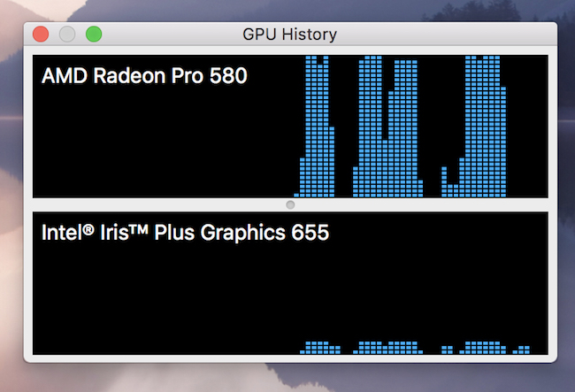Image resolution: width=575 pixels, height=392 pixels.
Task: Select the Intel Iris Plus Graphics 655 label
Action: pyautogui.click(x=185, y=233)
